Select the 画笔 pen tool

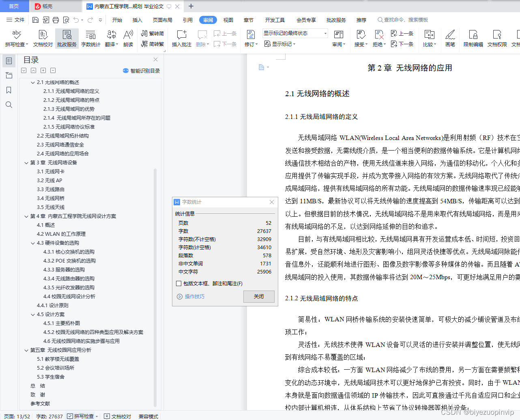(450, 39)
